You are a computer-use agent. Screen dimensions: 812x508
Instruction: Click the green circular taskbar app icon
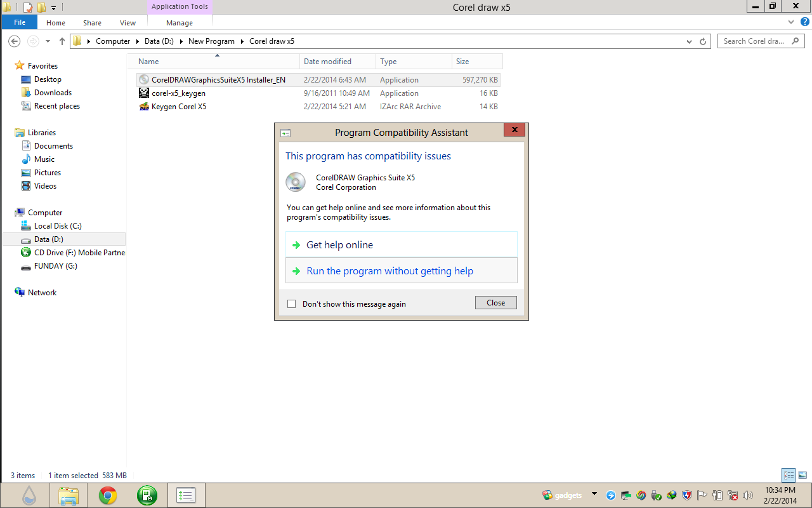click(147, 495)
